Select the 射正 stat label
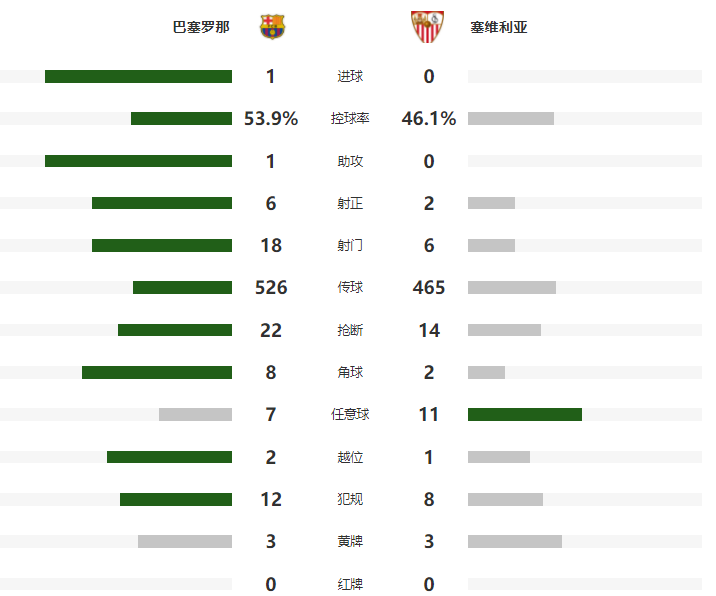Image resolution: width=716 pixels, height=596 pixels. [350, 203]
